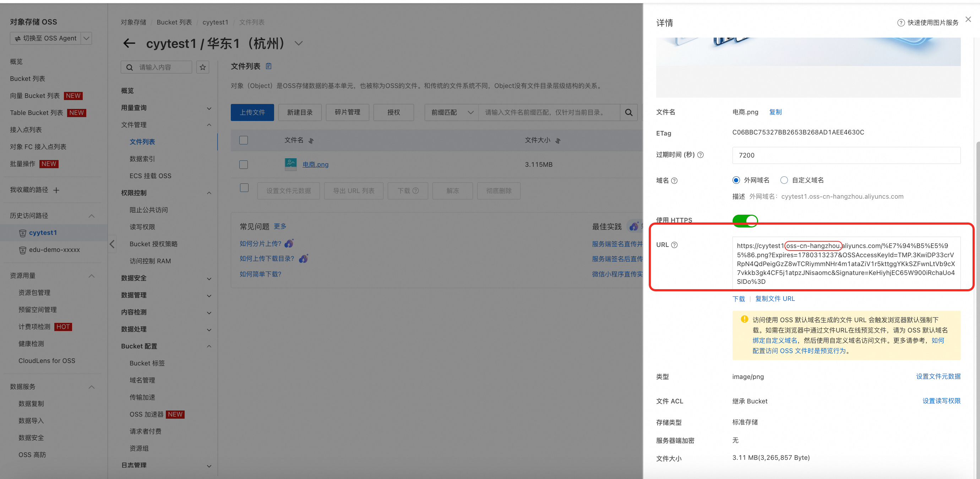
Task: Click the 电商.png image file icon
Action: coord(291,164)
